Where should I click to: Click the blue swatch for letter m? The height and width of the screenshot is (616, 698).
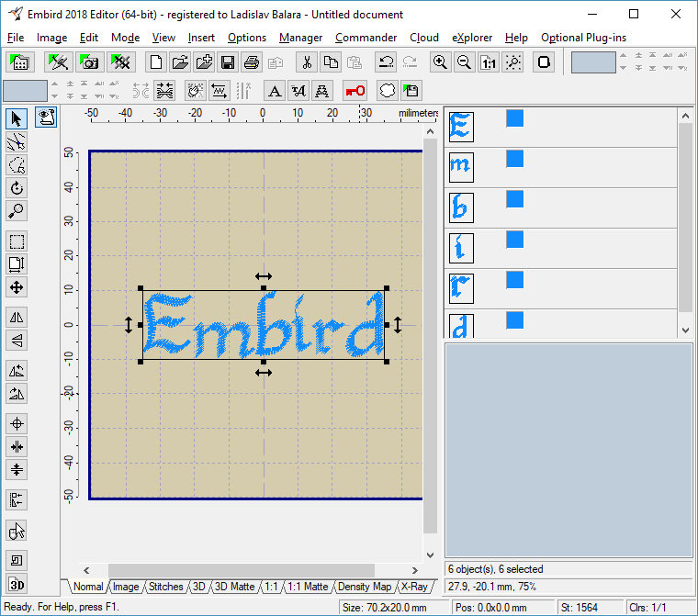point(514,159)
